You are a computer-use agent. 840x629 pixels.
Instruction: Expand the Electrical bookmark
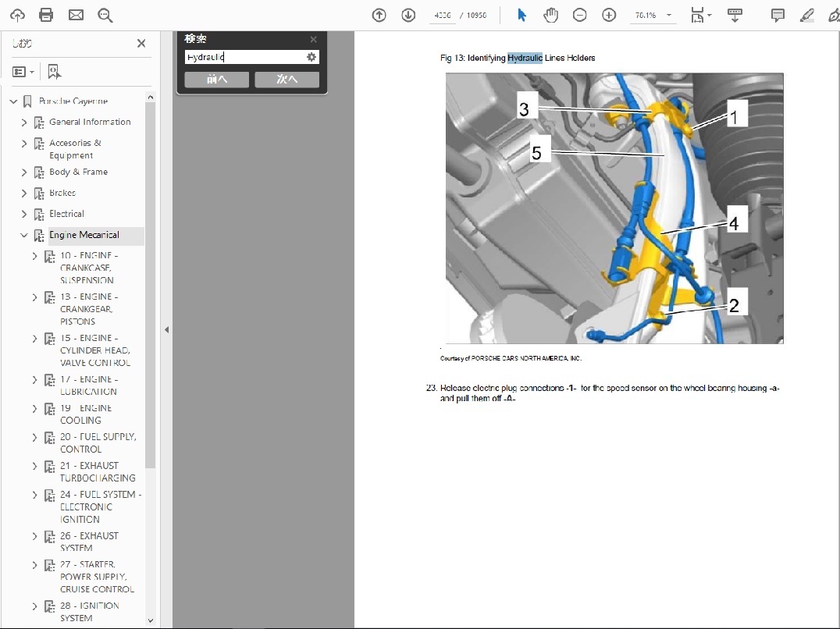(x=24, y=214)
